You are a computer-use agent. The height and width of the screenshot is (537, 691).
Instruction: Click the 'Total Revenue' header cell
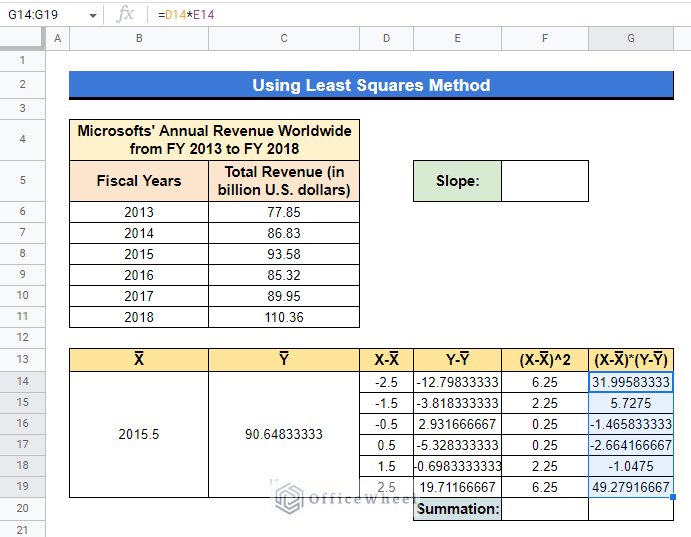(284, 181)
